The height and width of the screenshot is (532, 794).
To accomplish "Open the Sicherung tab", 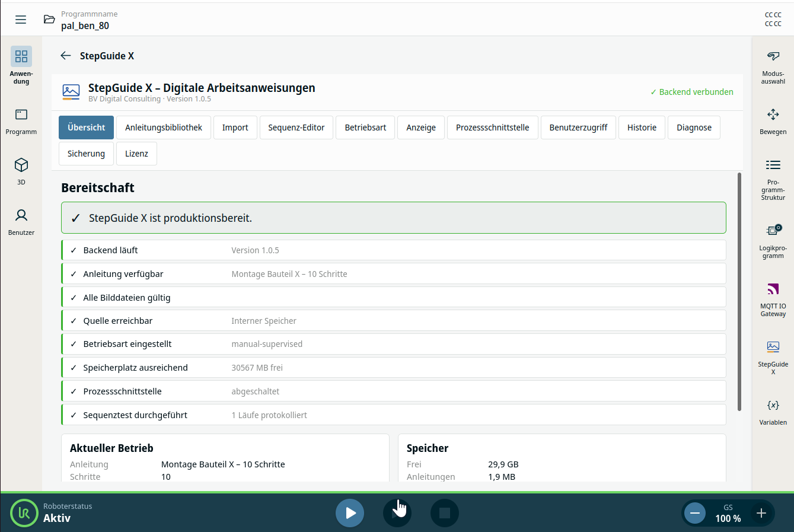I will (86, 154).
